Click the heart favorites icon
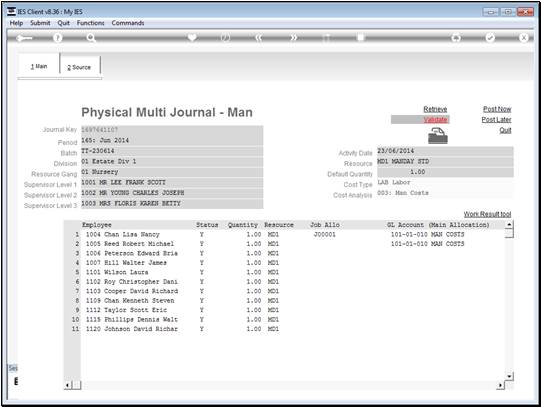The width and height of the screenshot is (541, 407). [192, 37]
